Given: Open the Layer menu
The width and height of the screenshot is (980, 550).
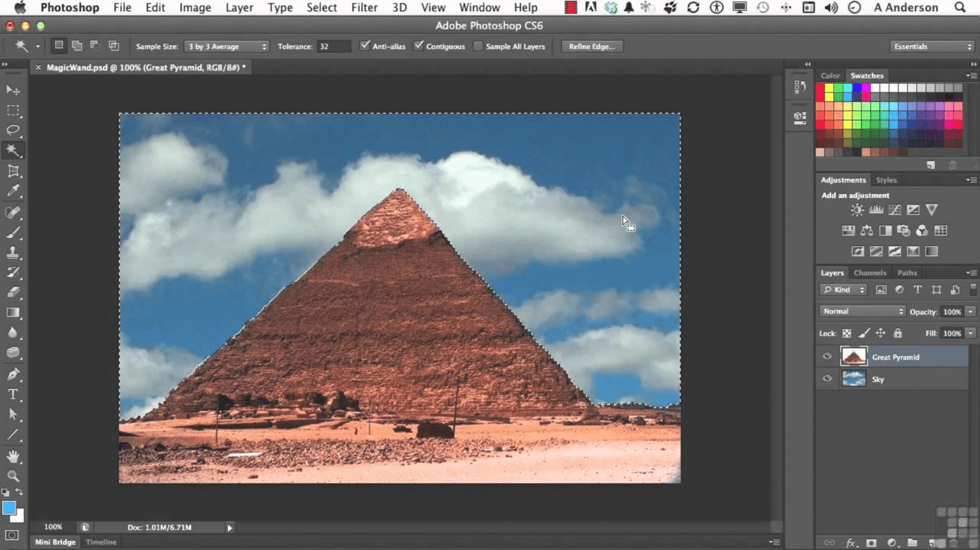Looking at the screenshot, I should click(239, 7).
